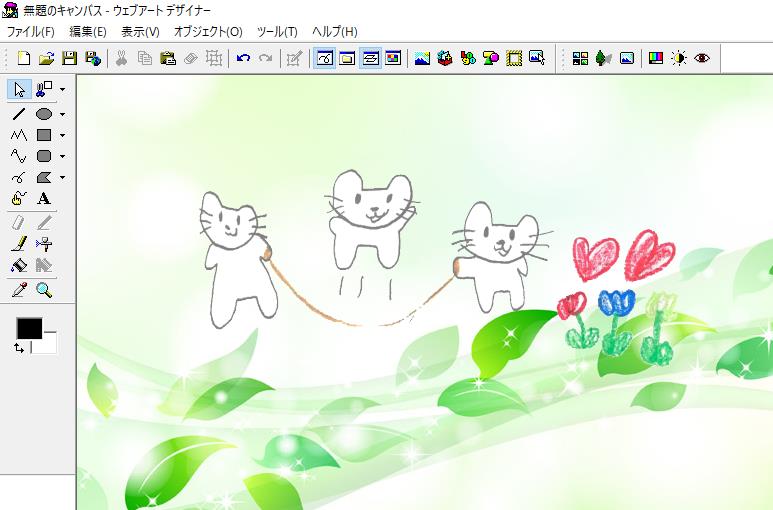
Task: Click the left red heart drawing
Action: 595,258
